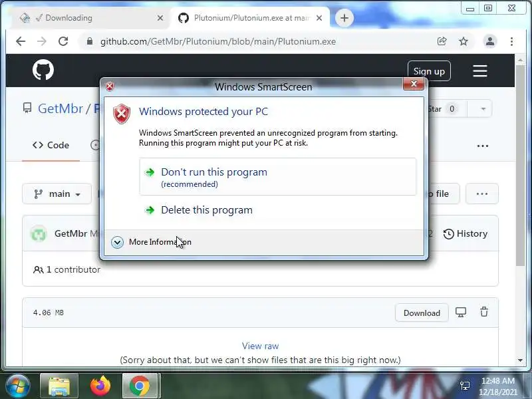The width and height of the screenshot is (532, 399).
Task: Share this page via the share icon
Action: [x=442, y=41]
